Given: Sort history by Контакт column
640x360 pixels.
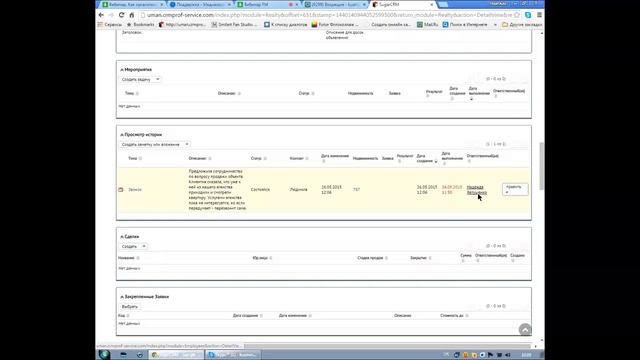Looking at the screenshot, I should [299, 158].
